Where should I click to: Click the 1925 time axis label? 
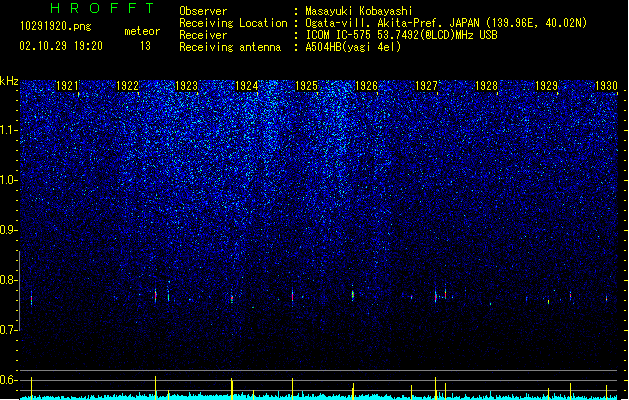coord(306,86)
